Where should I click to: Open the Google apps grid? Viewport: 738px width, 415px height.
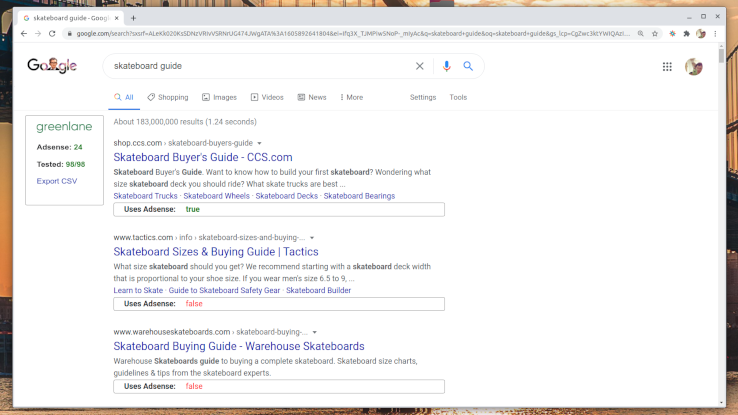pyautogui.click(x=667, y=66)
